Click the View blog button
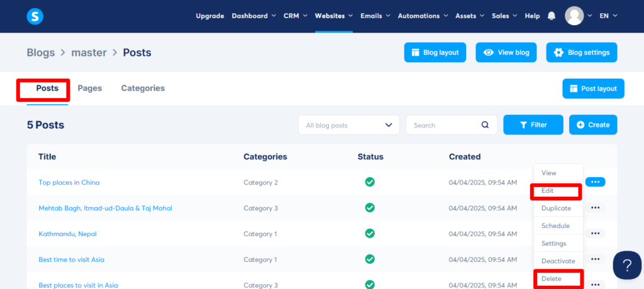644x289 pixels. [506, 53]
